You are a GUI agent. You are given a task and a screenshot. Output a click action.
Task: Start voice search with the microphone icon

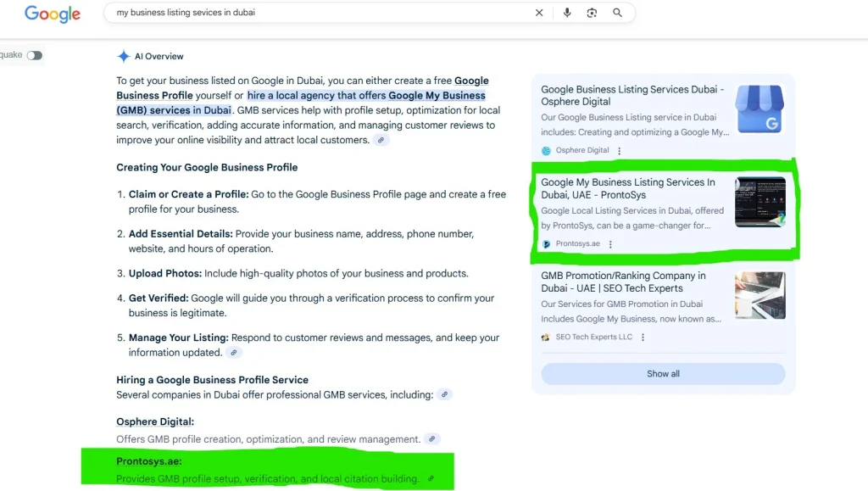567,13
